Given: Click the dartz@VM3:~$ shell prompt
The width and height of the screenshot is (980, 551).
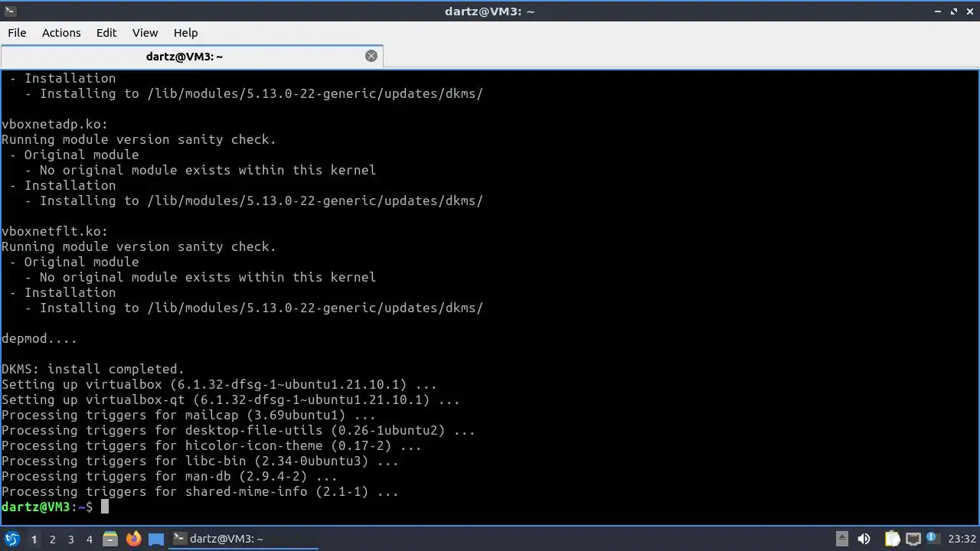Looking at the screenshot, I should [x=47, y=507].
